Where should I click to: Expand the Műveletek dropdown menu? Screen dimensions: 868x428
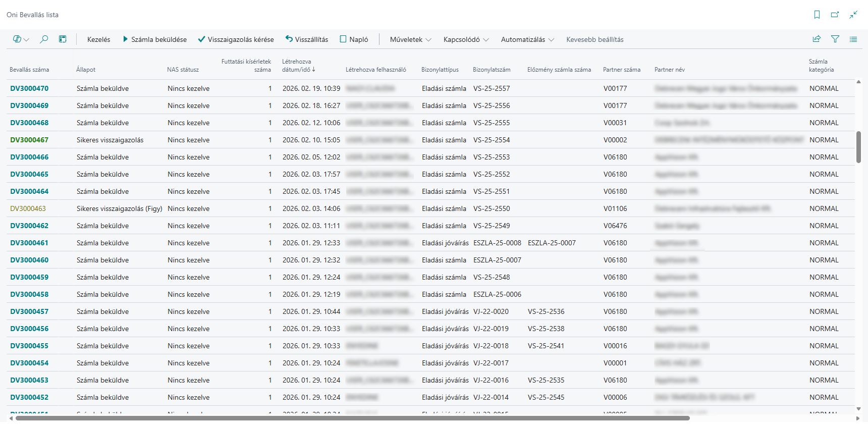click(x=410, y=39)
